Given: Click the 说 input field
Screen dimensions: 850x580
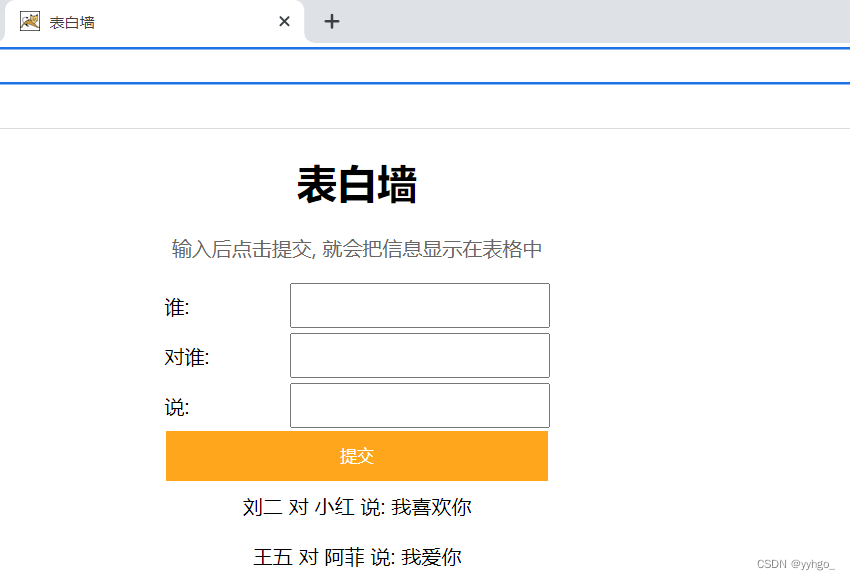Looking at the screenshot, I should [419, 405].
